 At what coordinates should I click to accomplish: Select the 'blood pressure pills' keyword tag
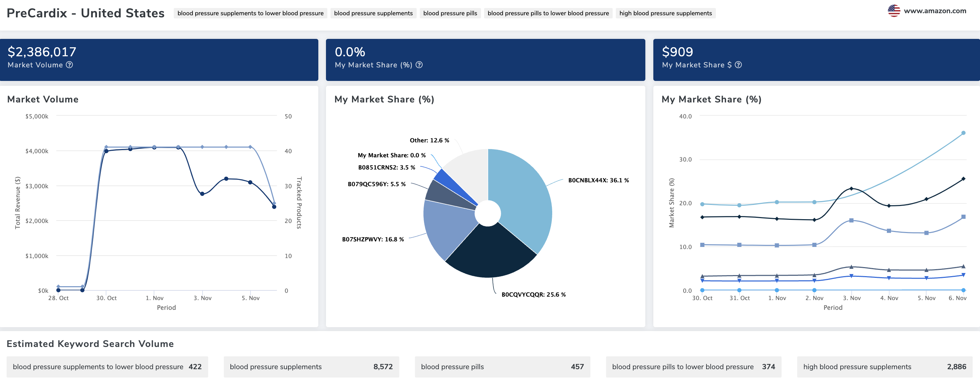pos(450,13)
